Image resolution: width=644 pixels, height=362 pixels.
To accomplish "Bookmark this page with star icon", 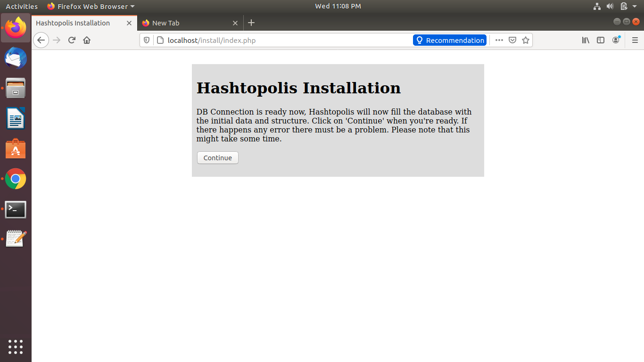I will click(526, 40).
